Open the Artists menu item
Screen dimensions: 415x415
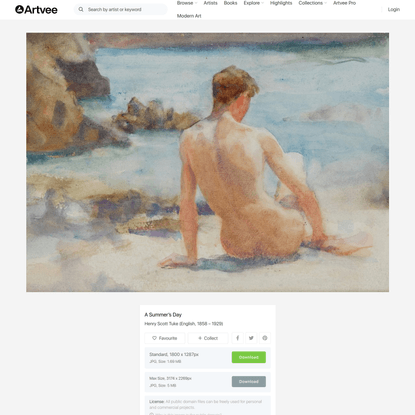tap(210, 3)
